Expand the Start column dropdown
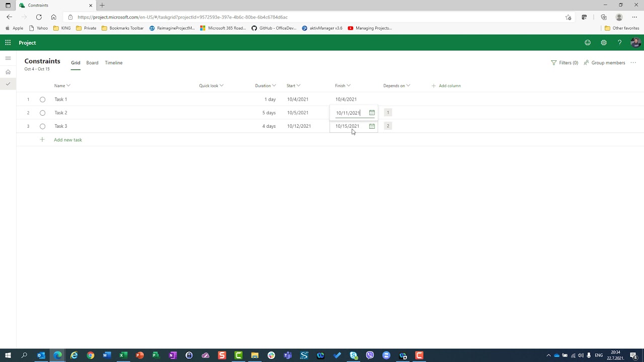The height and width of the screenshot is (362, 644). (x=298, y=85)
